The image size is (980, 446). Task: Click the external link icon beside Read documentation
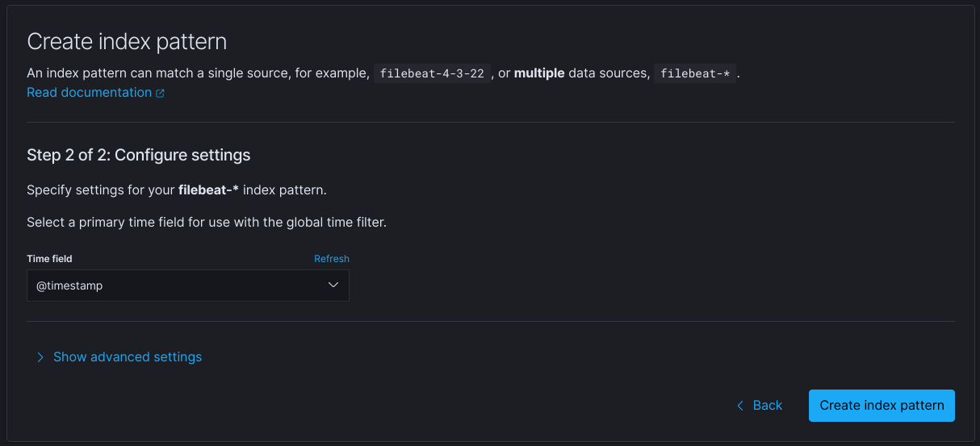[x=160, y=94]
